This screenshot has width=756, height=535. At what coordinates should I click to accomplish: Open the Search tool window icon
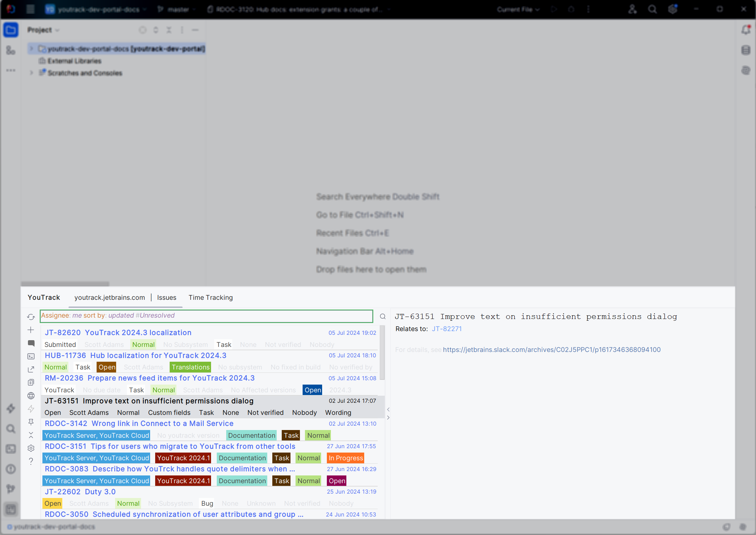(x=10, y=429)
